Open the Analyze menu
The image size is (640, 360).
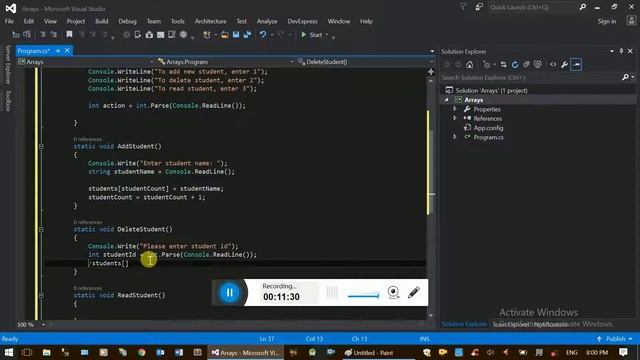coord(267,21)
